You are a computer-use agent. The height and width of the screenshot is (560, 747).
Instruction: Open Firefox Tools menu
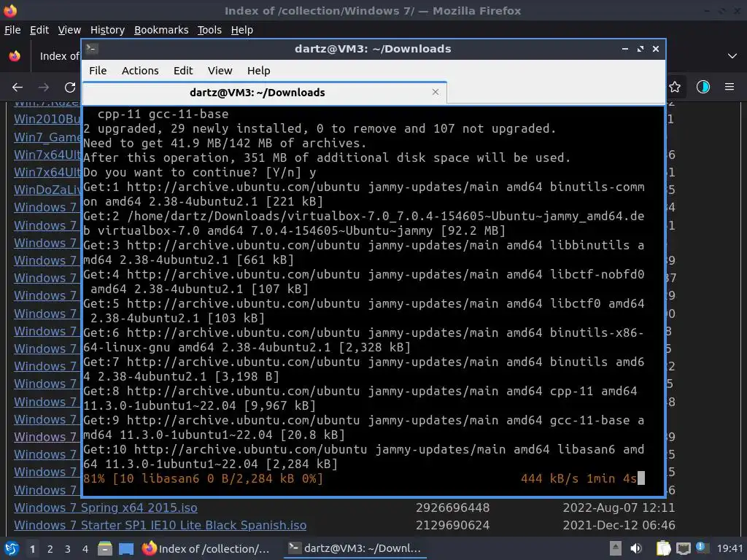pos(209,29)
